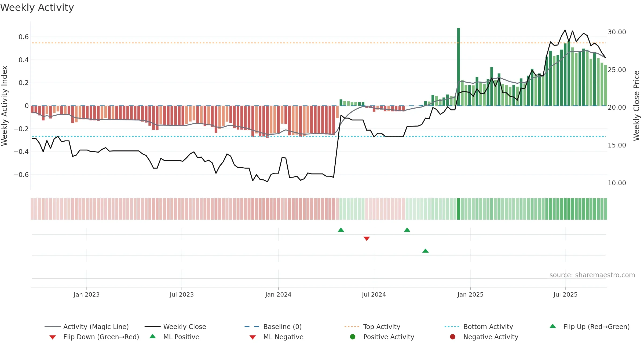Click the Positive Activity green circle icon
This screenshot has height=362, width=644.
[x=353, y=337]
